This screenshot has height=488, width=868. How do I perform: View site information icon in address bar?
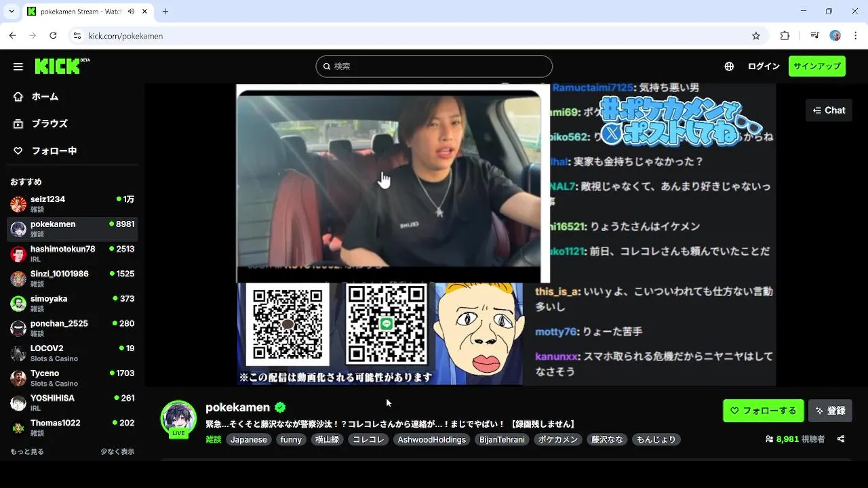click(77, 36)
